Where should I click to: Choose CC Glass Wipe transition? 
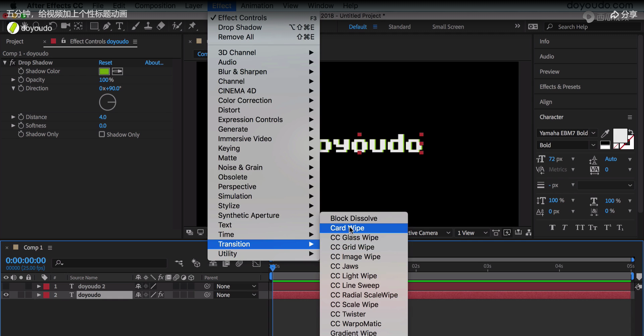pyautogui.click(x=364, y=238)
